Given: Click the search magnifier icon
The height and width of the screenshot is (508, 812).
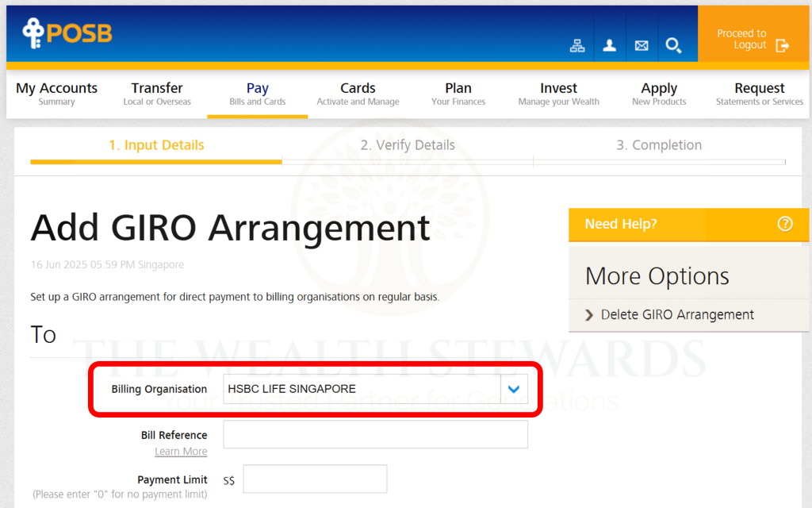Looking at the screenshot, I should tap(673, 46).
